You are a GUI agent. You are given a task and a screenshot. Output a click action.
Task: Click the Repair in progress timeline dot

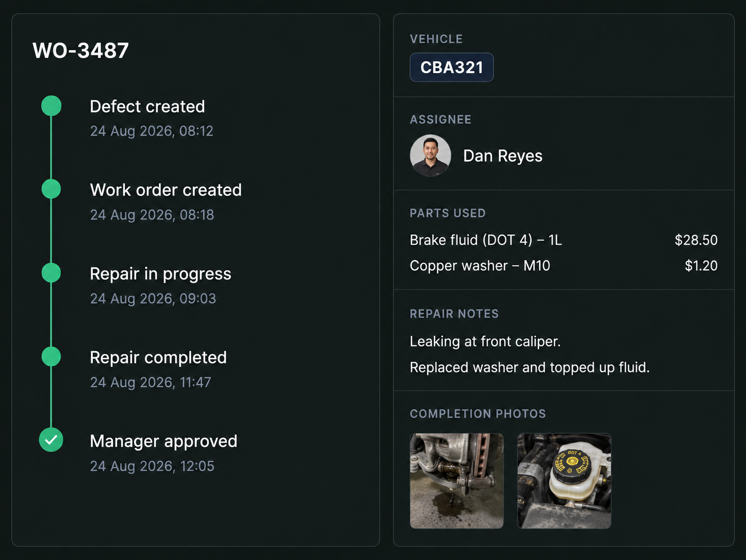point(51,273)
